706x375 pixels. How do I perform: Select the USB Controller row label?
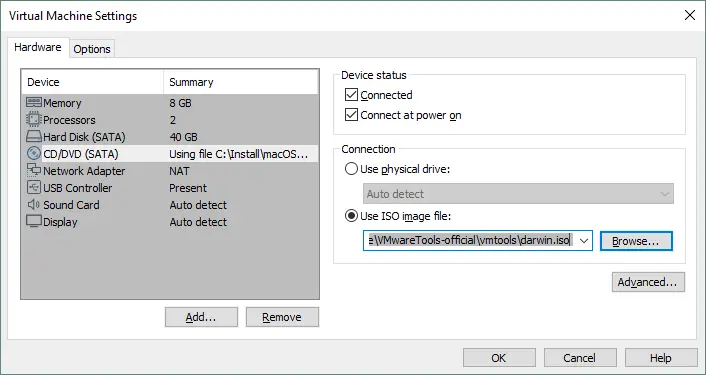click(x=77, y=188)
